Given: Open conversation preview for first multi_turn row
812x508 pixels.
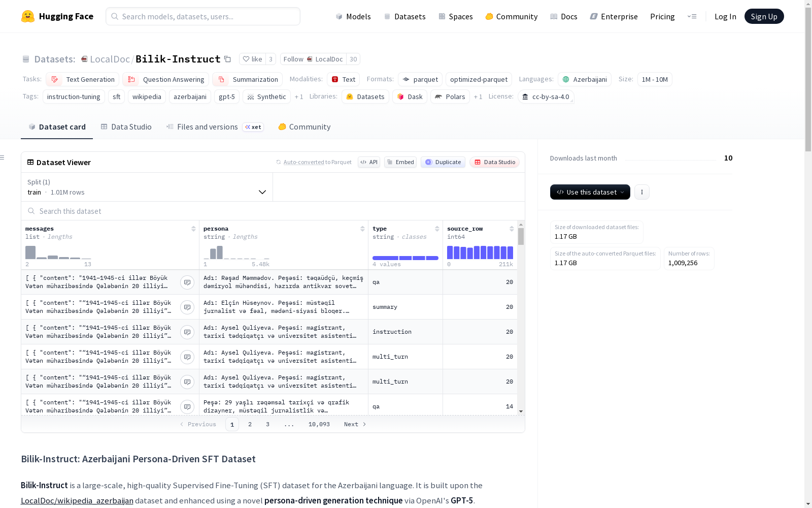Looking at the screenshot, I should click(187, 357).
